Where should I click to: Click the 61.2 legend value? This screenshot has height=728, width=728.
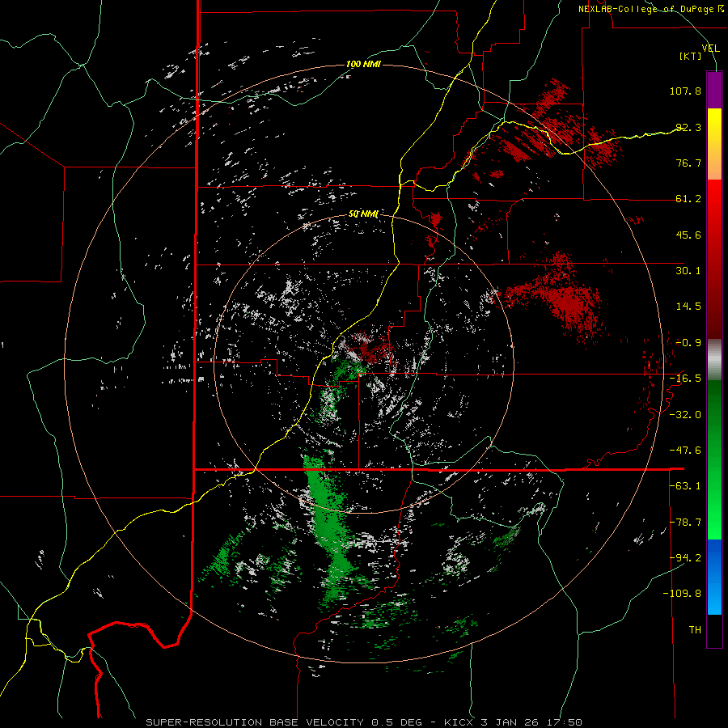pyautogui.click(x=688, y=199)
